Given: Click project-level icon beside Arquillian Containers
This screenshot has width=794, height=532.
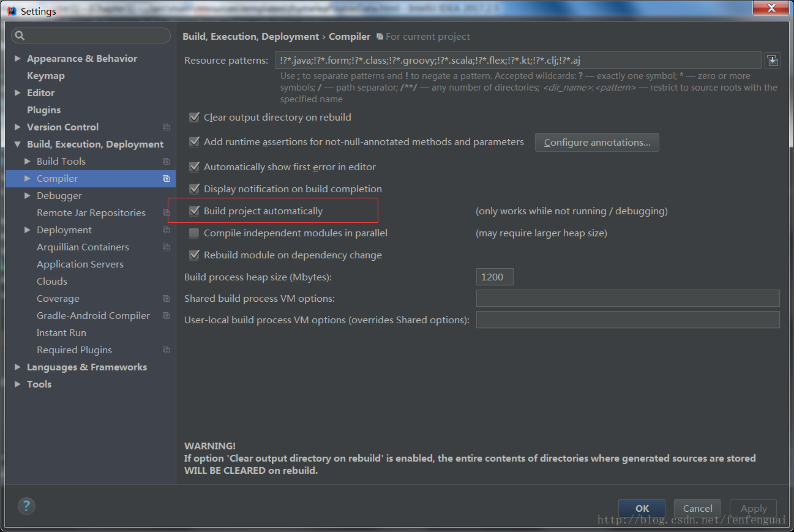Looking at the screenshot, I should (x=166, y=247).
